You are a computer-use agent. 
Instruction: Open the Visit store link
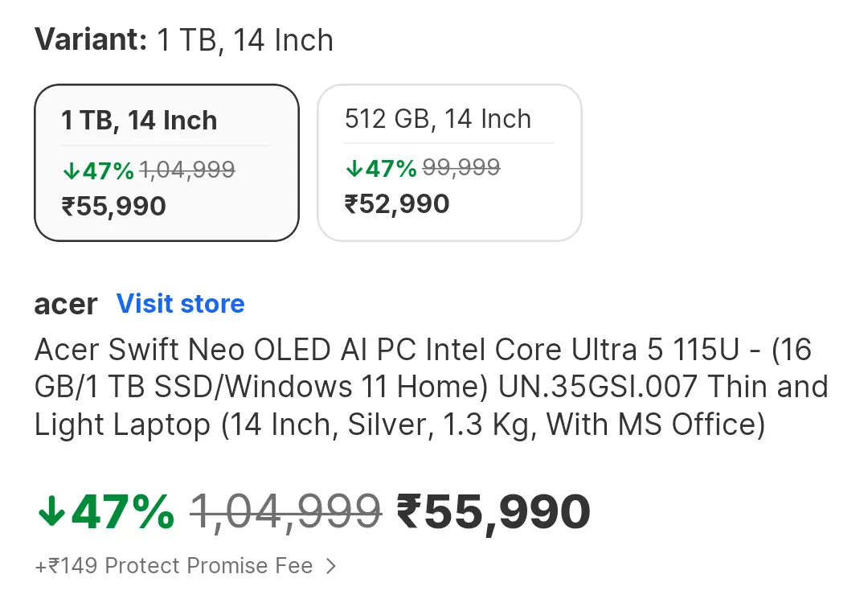(x=181, y=304)
